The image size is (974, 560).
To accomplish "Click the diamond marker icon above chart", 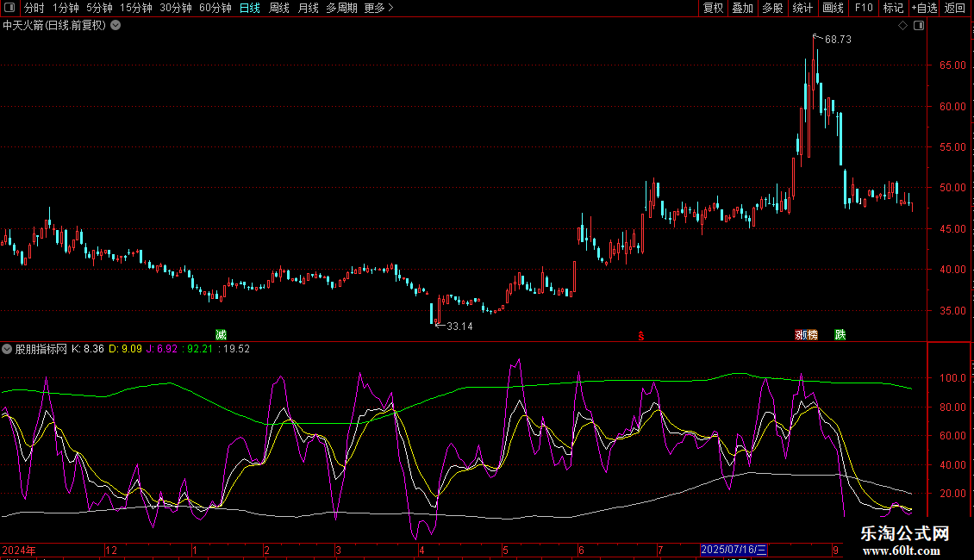I will pyautogui.click(x=902, y=26).
